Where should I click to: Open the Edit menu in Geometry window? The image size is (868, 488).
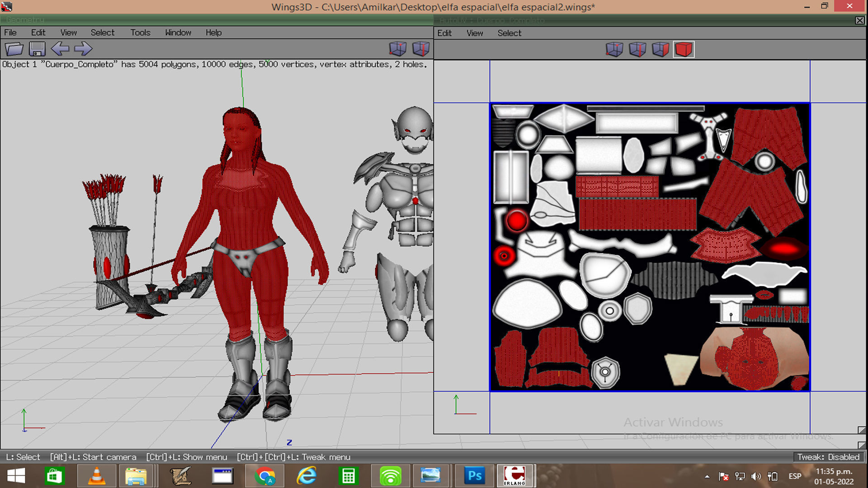click(38, 33)
